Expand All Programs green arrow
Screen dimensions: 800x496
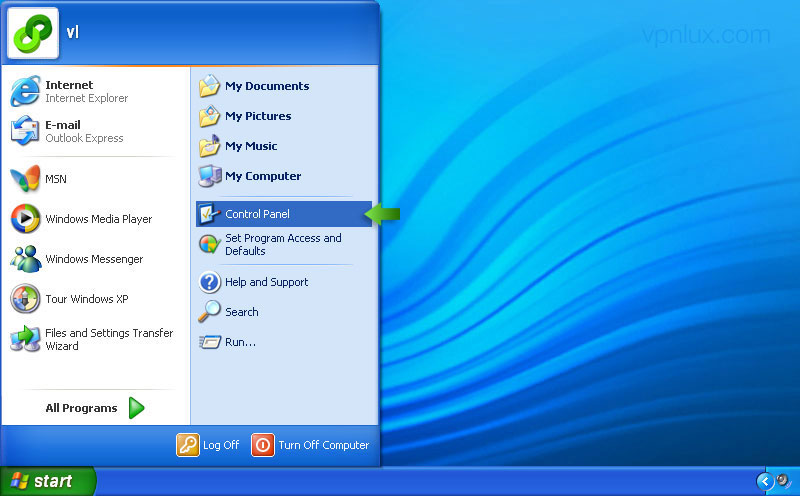pos(136,408)
